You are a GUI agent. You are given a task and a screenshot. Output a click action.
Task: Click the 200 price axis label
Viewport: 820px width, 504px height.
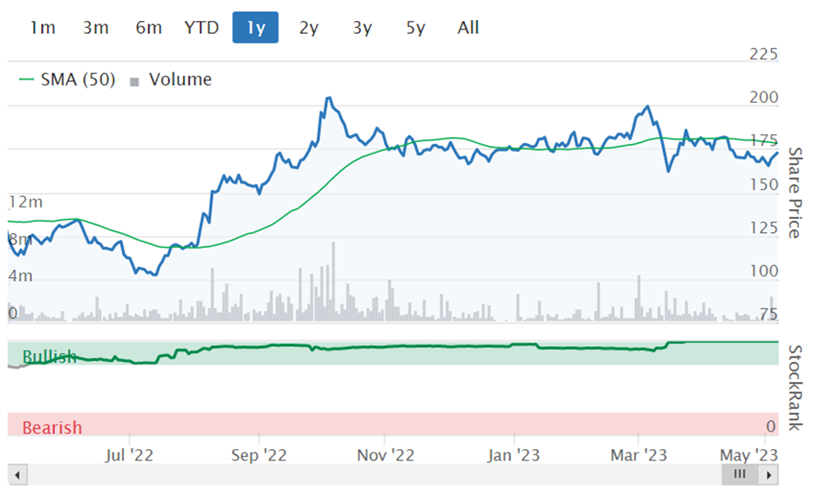pos(763,98)
